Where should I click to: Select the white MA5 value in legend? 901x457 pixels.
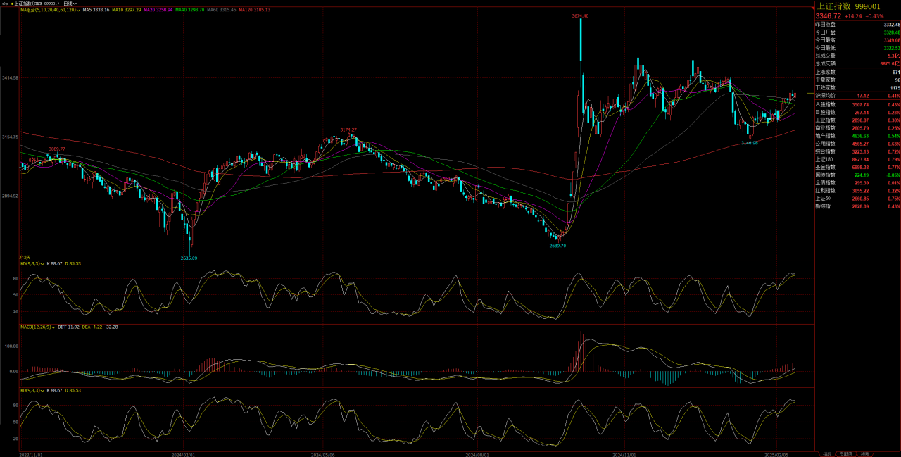tap(95, 10)
